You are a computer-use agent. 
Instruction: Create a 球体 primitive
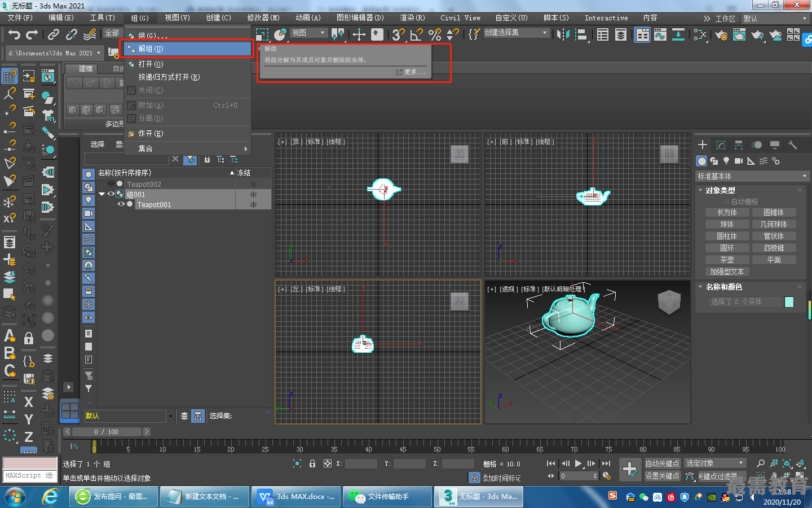[727, 224]
